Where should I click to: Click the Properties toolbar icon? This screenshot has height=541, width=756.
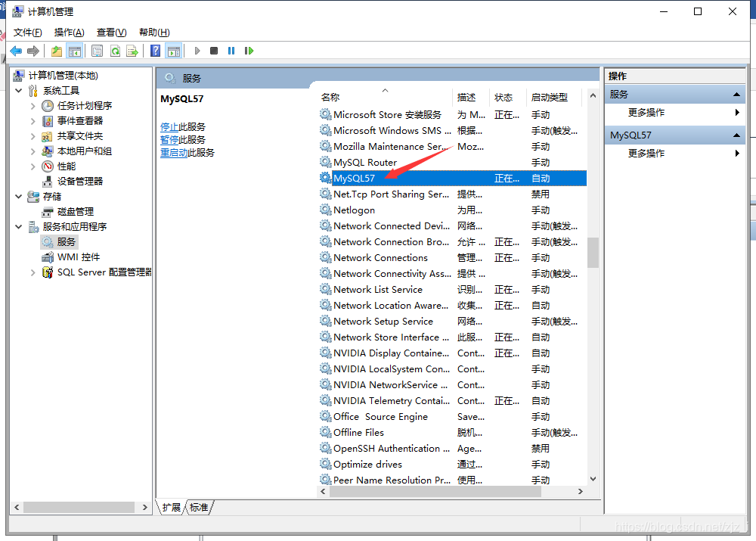[97, 51]
